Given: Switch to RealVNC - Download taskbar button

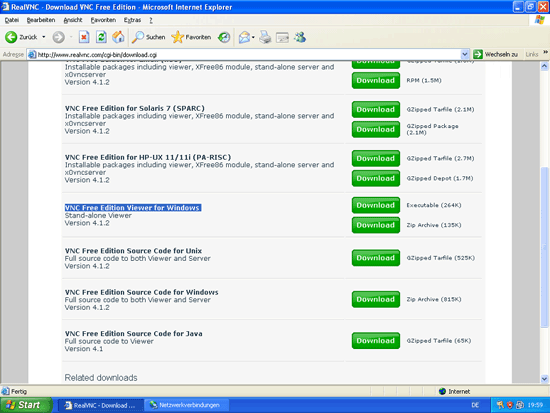Looking at the screenshot, I should click(x=101, y=405).
